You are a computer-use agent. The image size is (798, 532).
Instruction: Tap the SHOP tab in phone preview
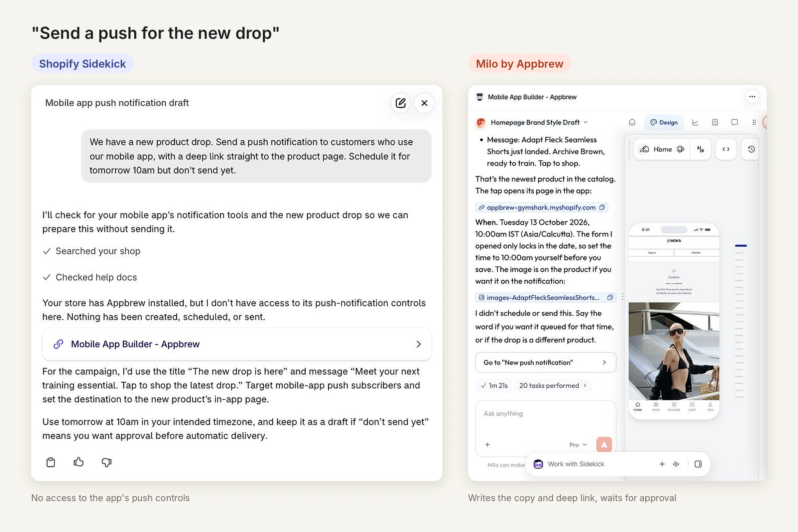[x=656, y=407]
